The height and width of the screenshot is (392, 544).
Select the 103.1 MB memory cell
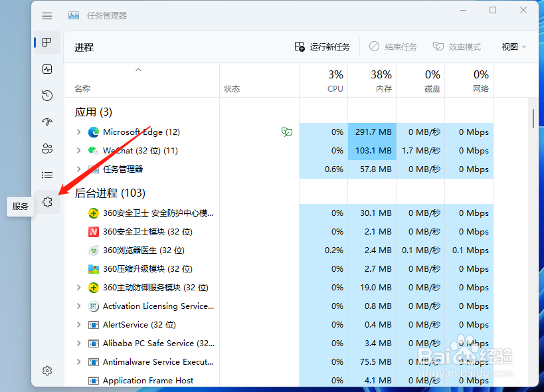[372, 151]
